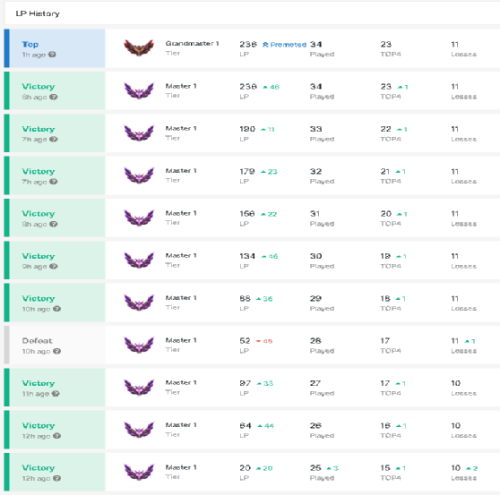Click the 'LP History' header title
Screen dimensions: 500x495
(38, 14)
